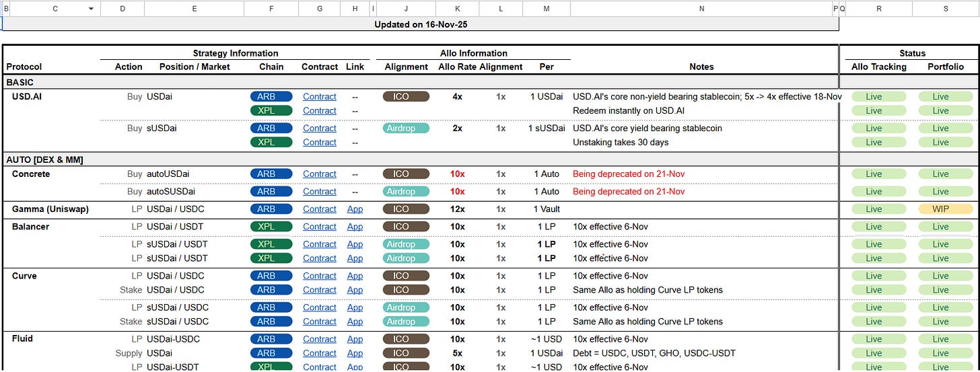This screenshot has width=980, height=372.
Task: Open Contract link for Fluid LP USDai-USDC
Action: [320, 339]
